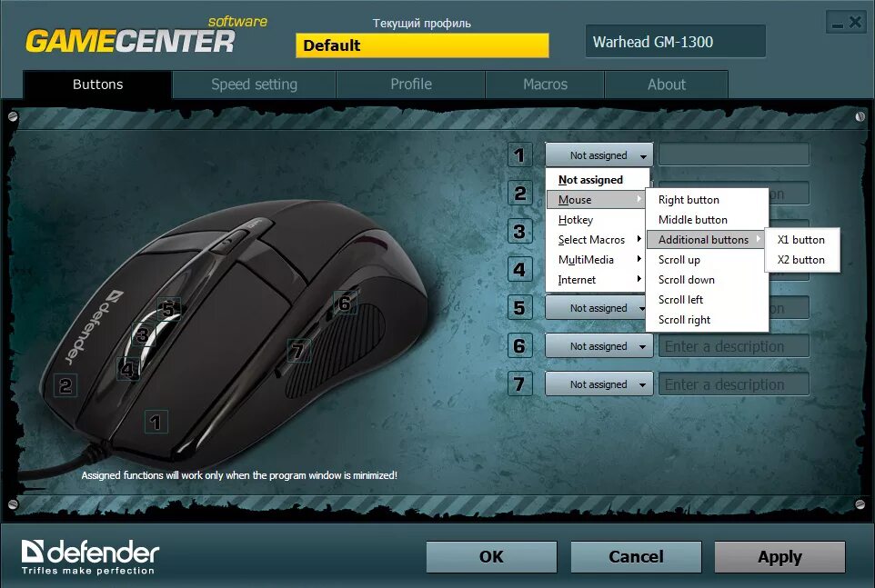Click the button 7 number badge in the list
Screen dimensions: 875x588
pos(519,384)
